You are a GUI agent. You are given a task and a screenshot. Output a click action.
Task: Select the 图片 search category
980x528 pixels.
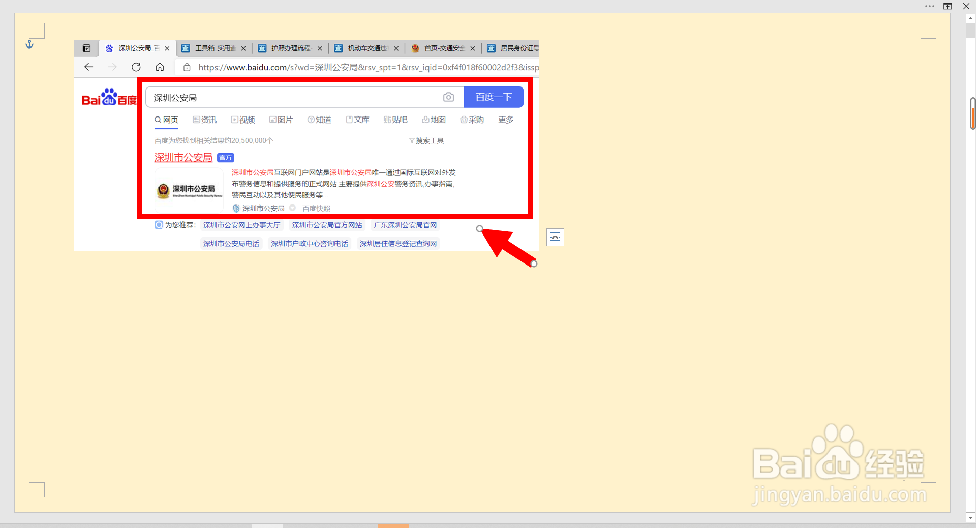[281, 120]
